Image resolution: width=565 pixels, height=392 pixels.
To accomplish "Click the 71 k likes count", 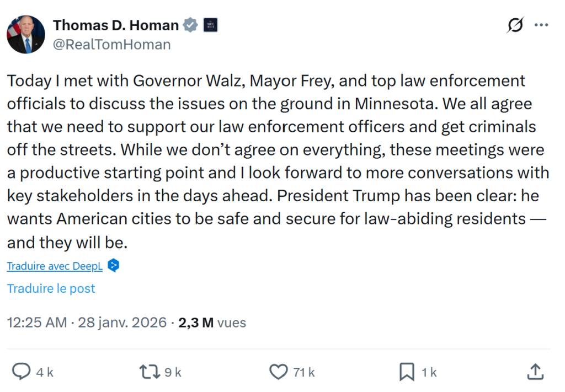I will click(304, 373).
